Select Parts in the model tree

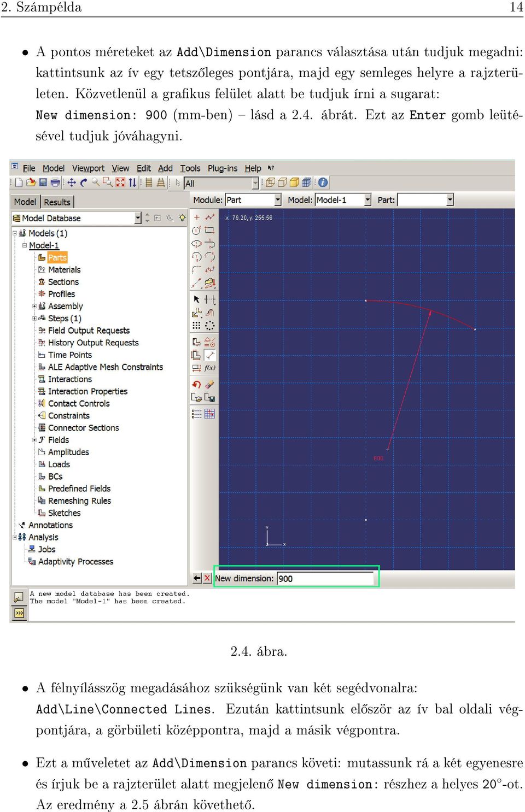click(x=57, y=257)
